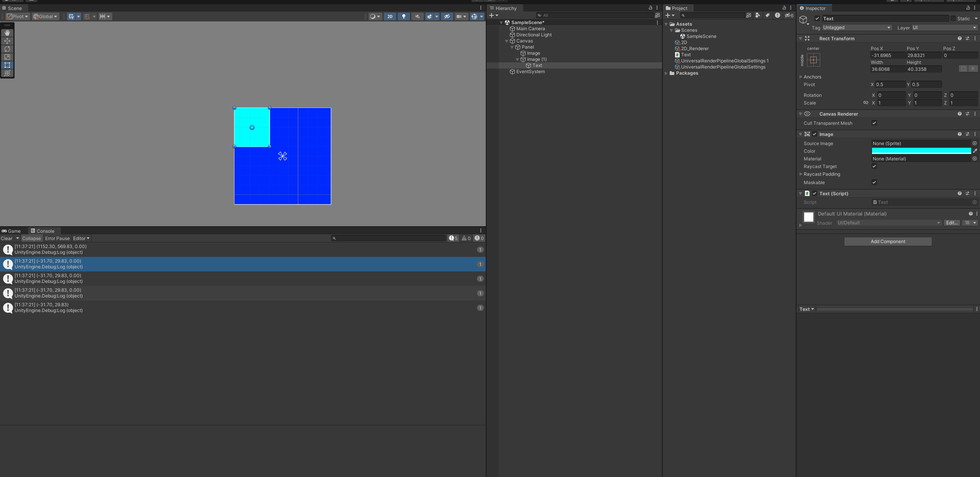Expand Raycast Padding
Image resolution: width=980 pixels, height=477 pixels.
point(801,174)
